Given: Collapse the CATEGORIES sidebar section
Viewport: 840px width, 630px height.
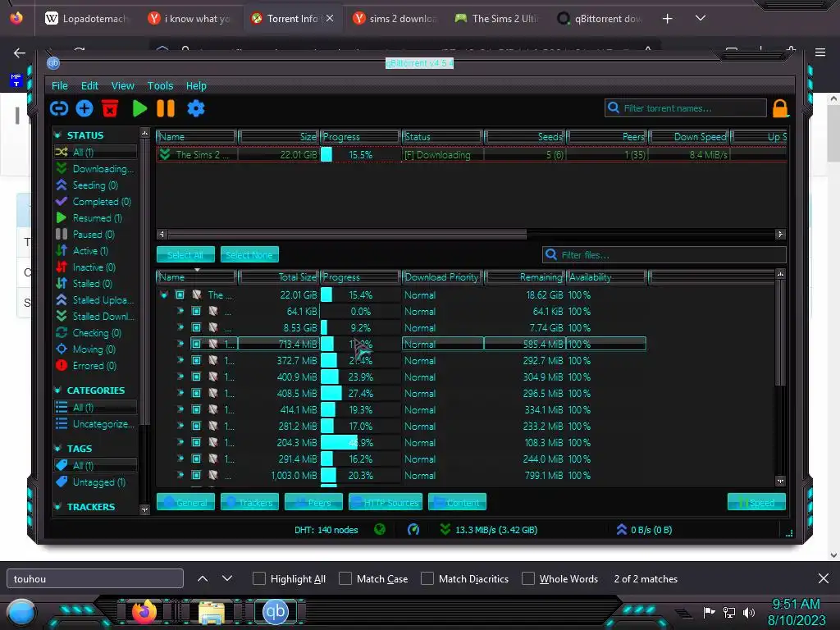Looking at the screenshot, I should pyautogui.click(x=58, y=390).
